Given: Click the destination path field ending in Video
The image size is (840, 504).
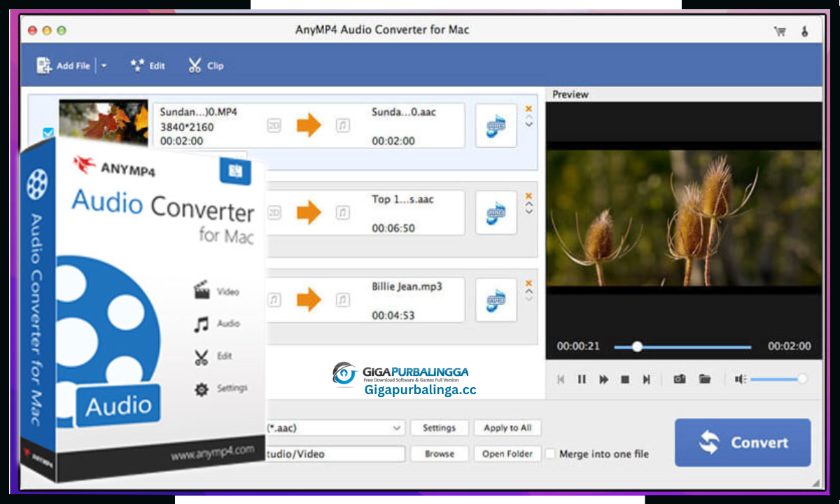Looking at the screenshot, I should tap(335, 454).
